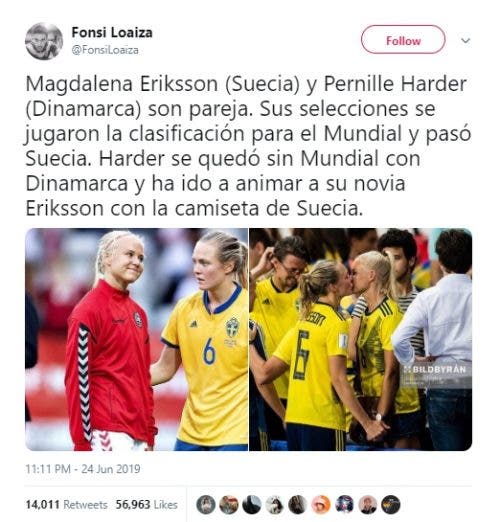Click the fifth liker avatar in the row
The image size is (500, 522).
click(298, 505)
